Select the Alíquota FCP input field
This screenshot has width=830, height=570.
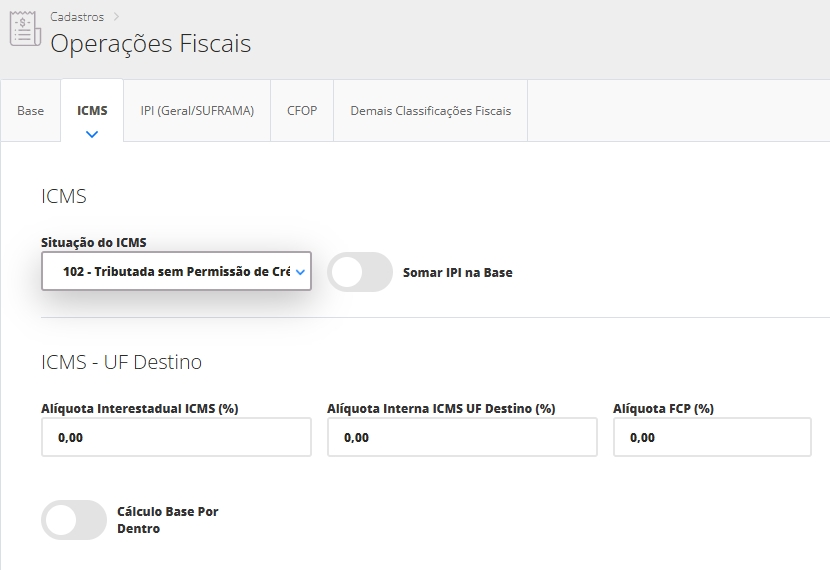tap(712, 437)
